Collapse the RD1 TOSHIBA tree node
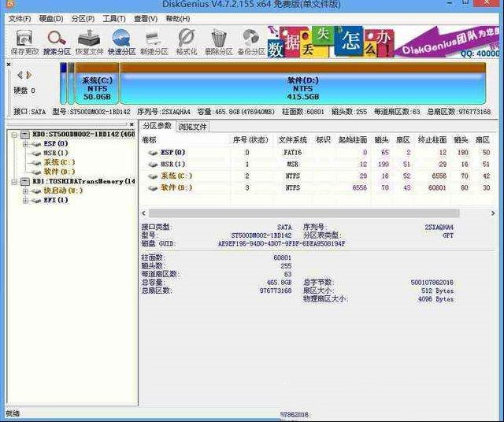Viewport: 504px width, 422px height. pos(14,182)
